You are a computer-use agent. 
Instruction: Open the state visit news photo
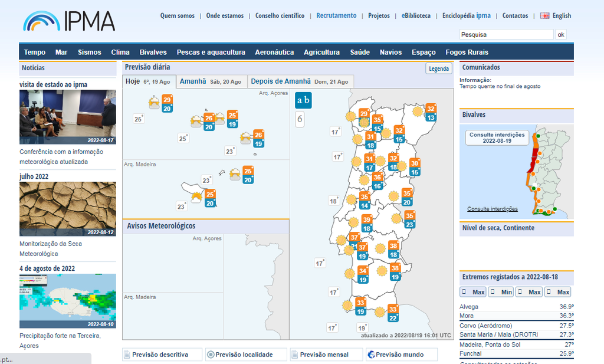(x=68, y=117)
